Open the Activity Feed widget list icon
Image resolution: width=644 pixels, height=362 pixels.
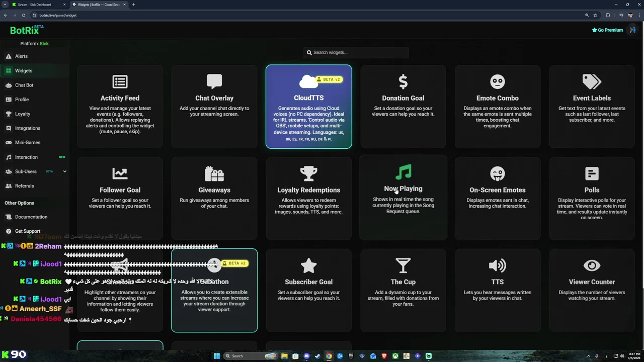point(120,81)
